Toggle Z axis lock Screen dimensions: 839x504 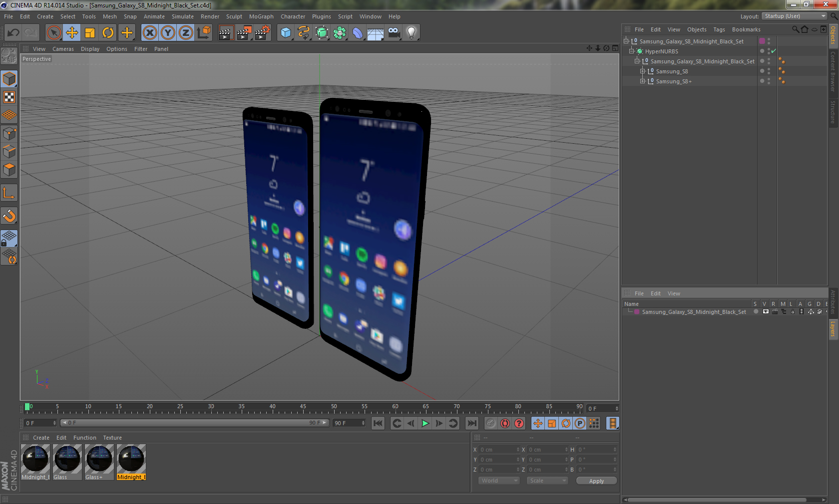(186, 33)
